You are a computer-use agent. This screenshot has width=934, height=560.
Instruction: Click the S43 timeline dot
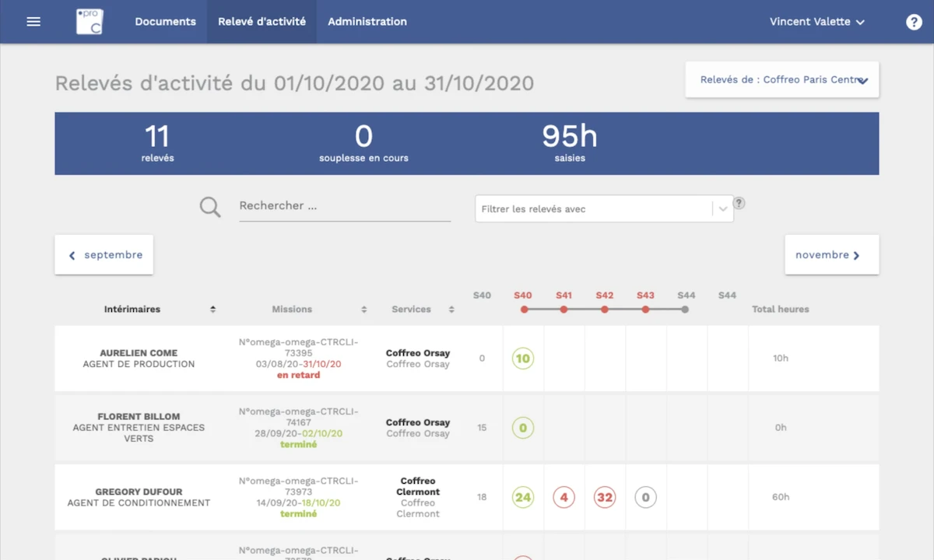coord(645,310)
